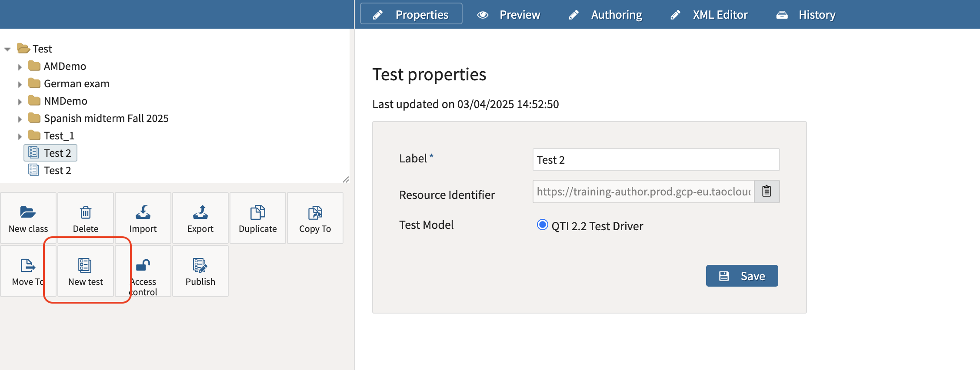This screenshot has height=370, width=980.
Task: Select the unselected lower Test 2 tree item label
Action: [x=57, y=170]
